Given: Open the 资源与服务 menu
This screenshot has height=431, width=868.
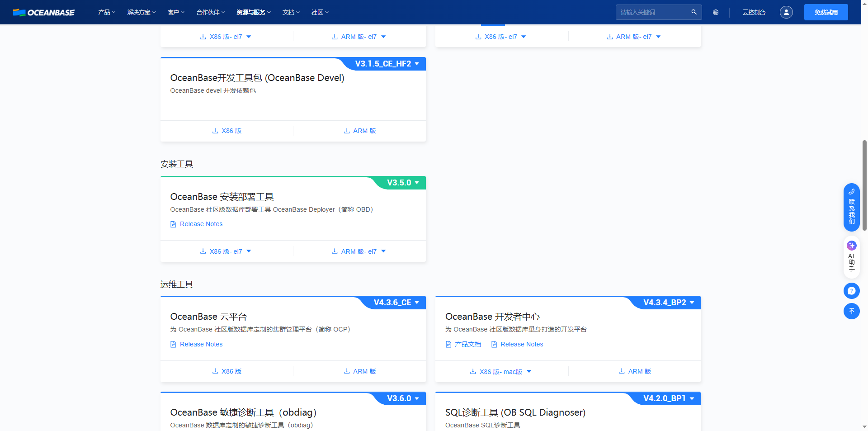Looking at the screenshot, I should pyautogui.click(x=254, y=12).
